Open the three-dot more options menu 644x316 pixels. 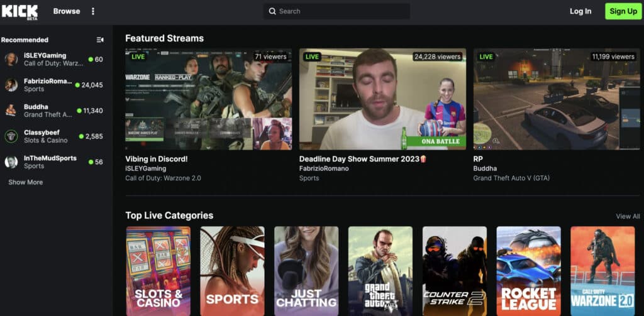93,11
